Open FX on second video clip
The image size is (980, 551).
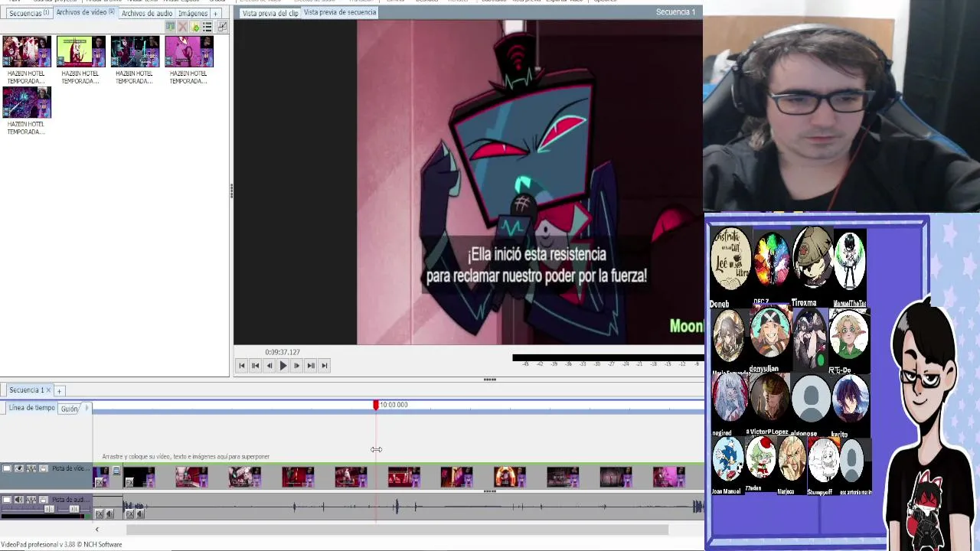[x=129, y=482]
